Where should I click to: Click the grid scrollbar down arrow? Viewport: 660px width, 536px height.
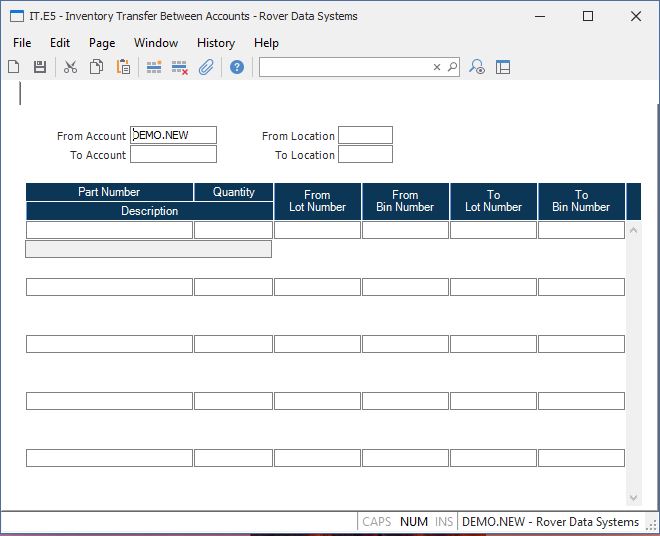[633, 497]
